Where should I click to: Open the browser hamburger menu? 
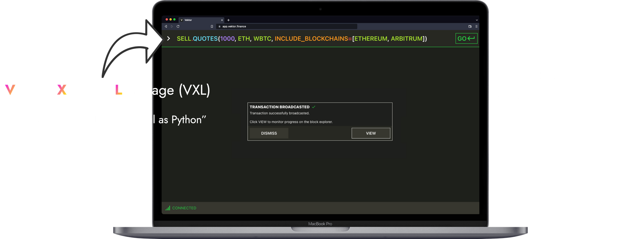pos(476,26)
